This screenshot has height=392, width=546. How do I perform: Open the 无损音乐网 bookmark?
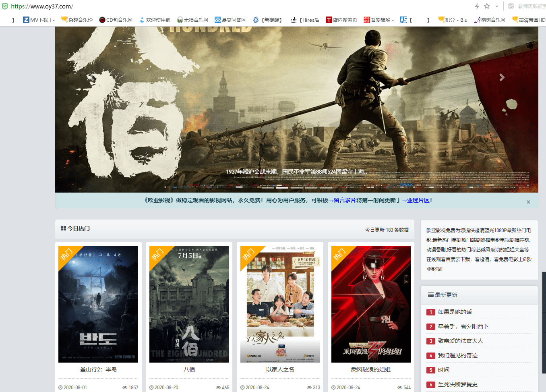[192, 20]
